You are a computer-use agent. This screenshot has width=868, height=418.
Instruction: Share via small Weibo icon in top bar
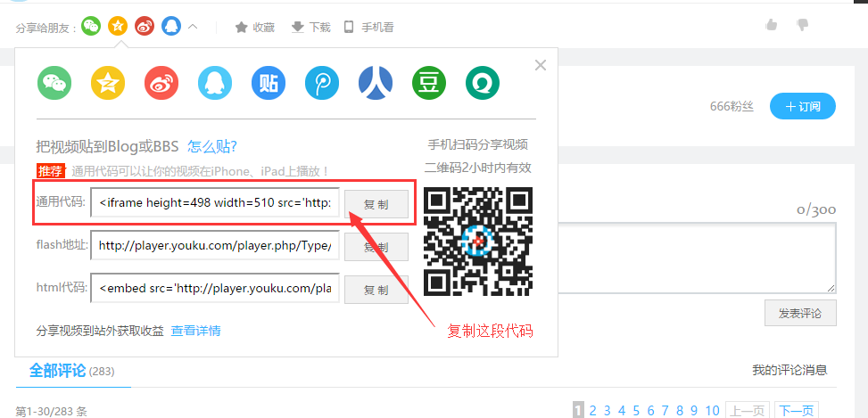pyautogui.click(x=145, y=26)
